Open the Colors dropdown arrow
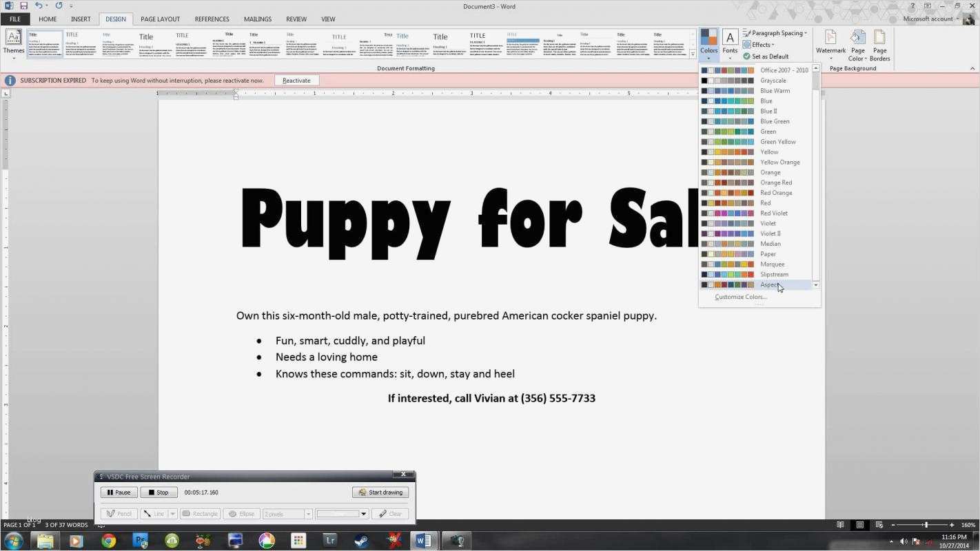 (708, 58)
